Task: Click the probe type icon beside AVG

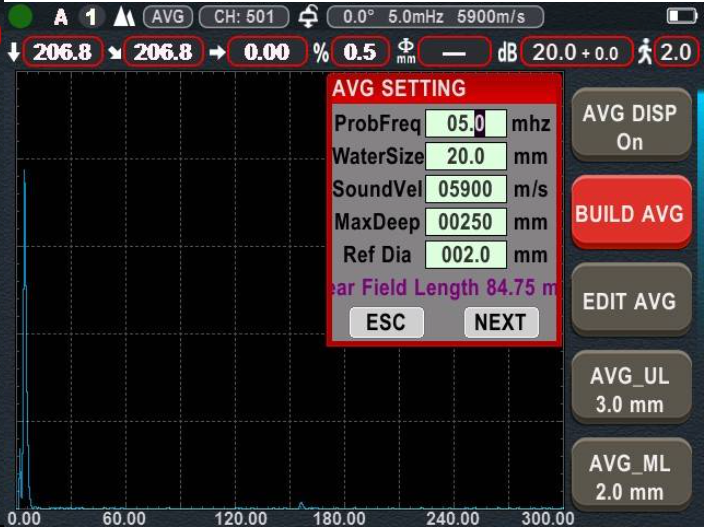Action: pos(125,17)
